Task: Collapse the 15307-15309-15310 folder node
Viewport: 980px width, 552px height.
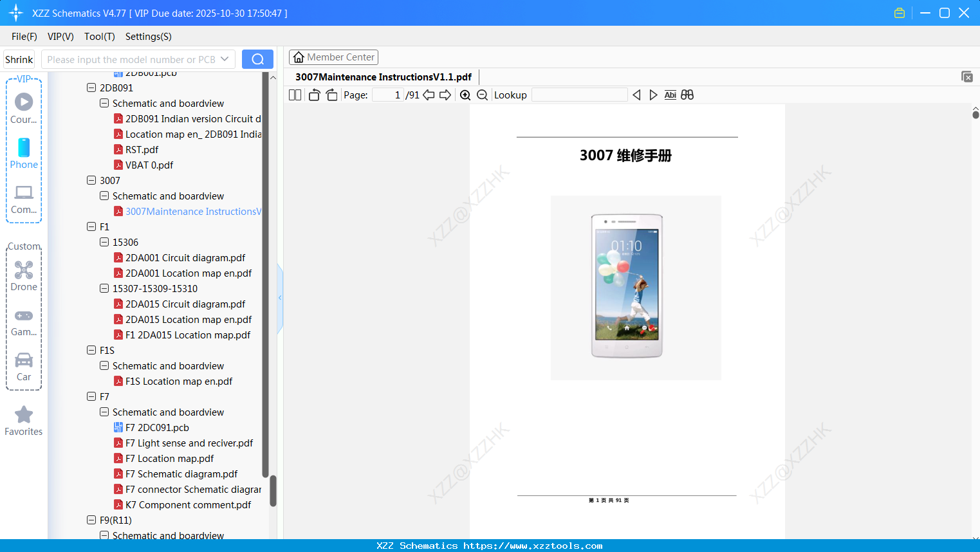Action: 104,288
